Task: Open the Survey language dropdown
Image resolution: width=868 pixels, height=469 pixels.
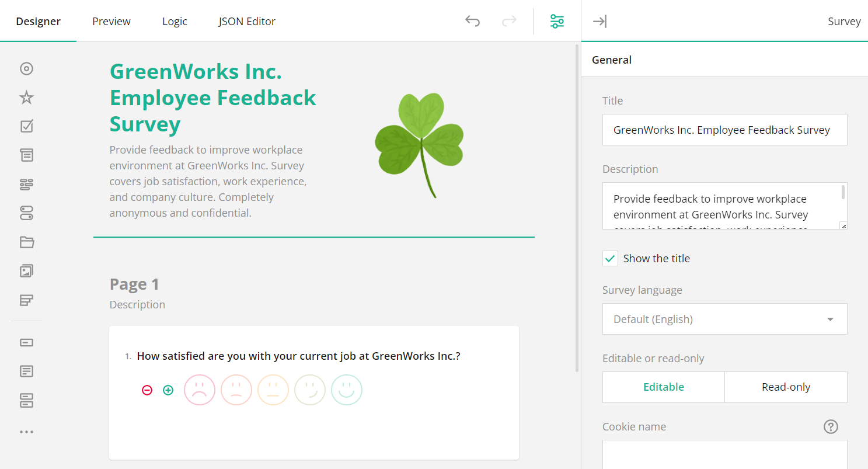Action: coord(724,319)
